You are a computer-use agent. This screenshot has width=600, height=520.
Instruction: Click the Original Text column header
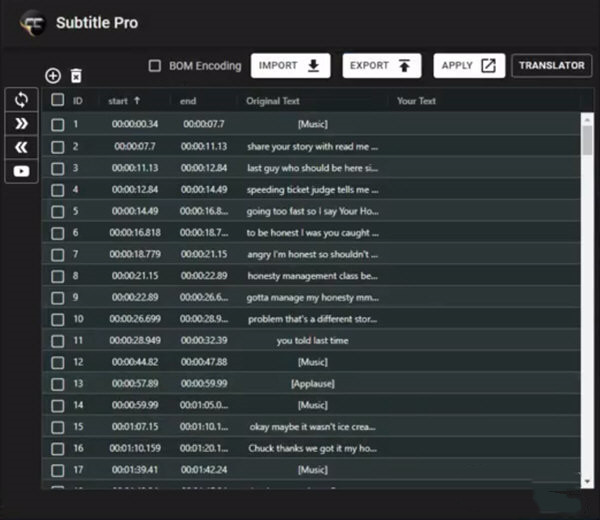click(273, 101)
